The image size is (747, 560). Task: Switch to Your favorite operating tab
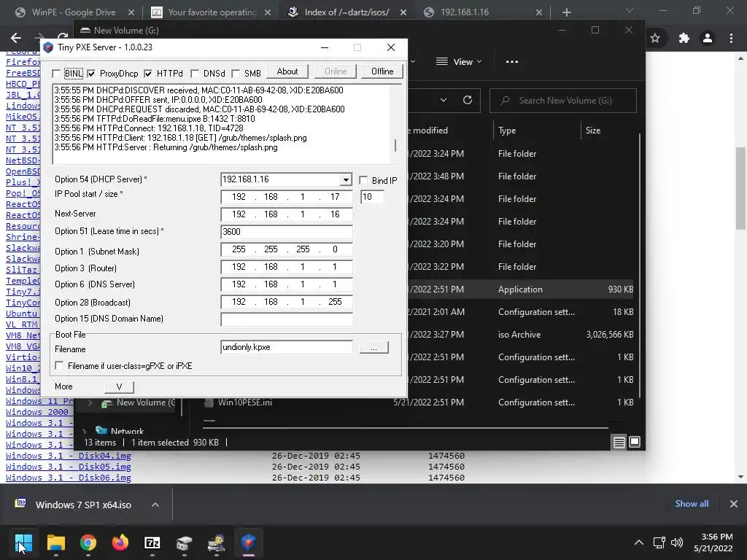coord(212,12)
